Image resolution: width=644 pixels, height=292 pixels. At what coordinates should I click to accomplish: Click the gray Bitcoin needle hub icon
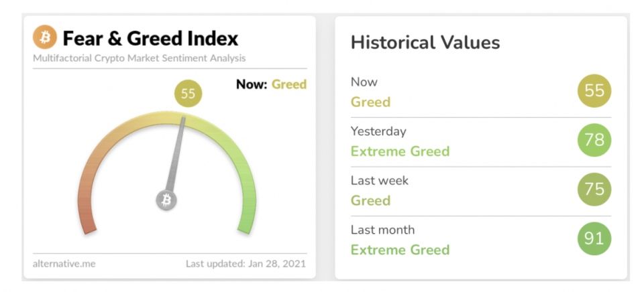click(x=166, y=200)
